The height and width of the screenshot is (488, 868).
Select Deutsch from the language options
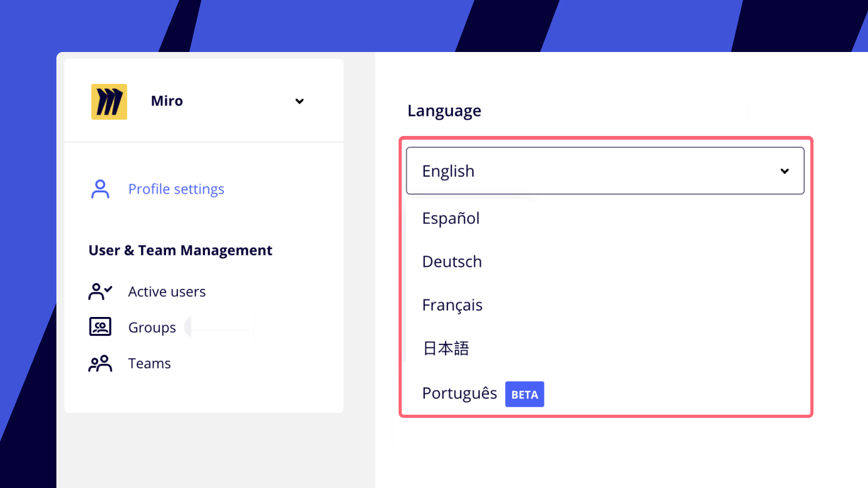(x=452, y=261)
